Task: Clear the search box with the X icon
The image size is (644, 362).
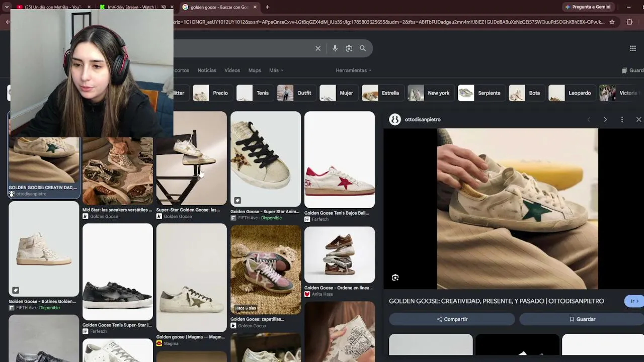Action: [x=318, y=48]
